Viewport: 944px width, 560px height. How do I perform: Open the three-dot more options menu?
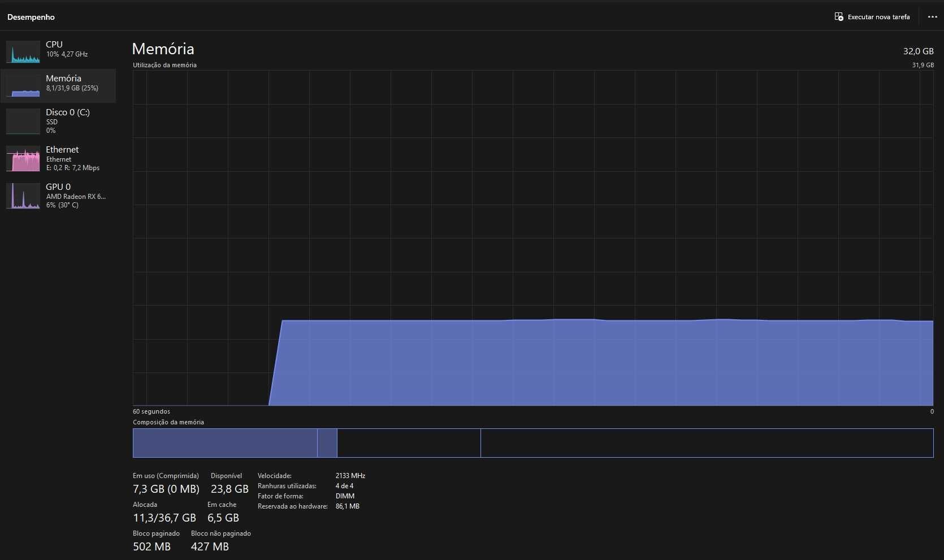coord(932,17)
